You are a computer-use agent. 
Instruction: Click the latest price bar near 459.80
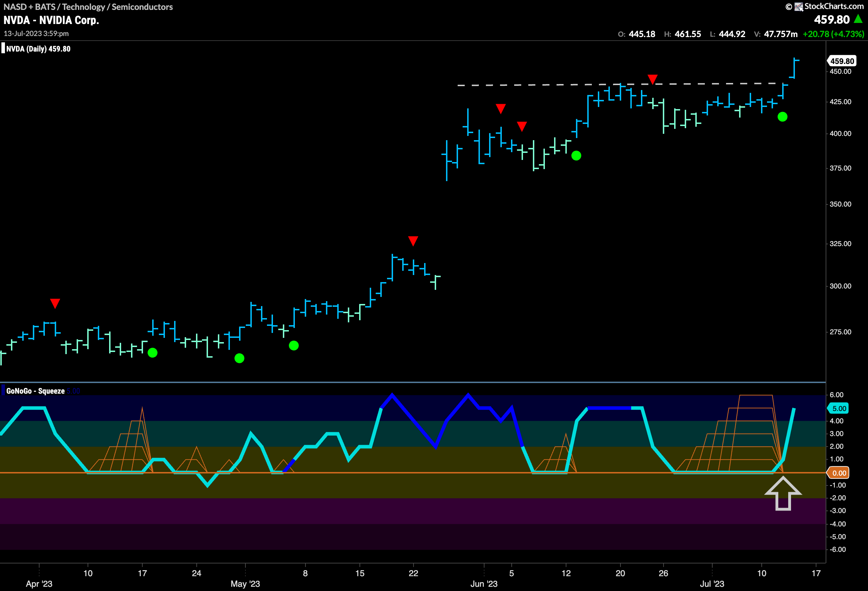pyautogui.click(x=794, y=68)
